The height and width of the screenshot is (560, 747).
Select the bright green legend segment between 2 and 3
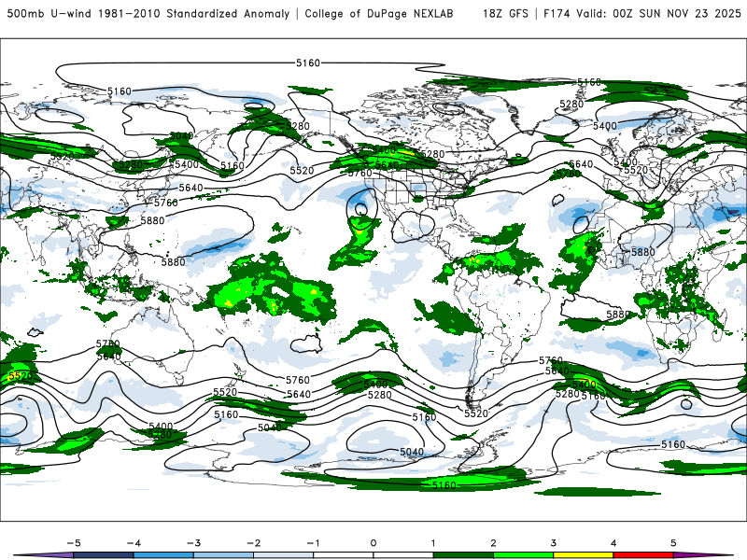click(x=524, y=555)
